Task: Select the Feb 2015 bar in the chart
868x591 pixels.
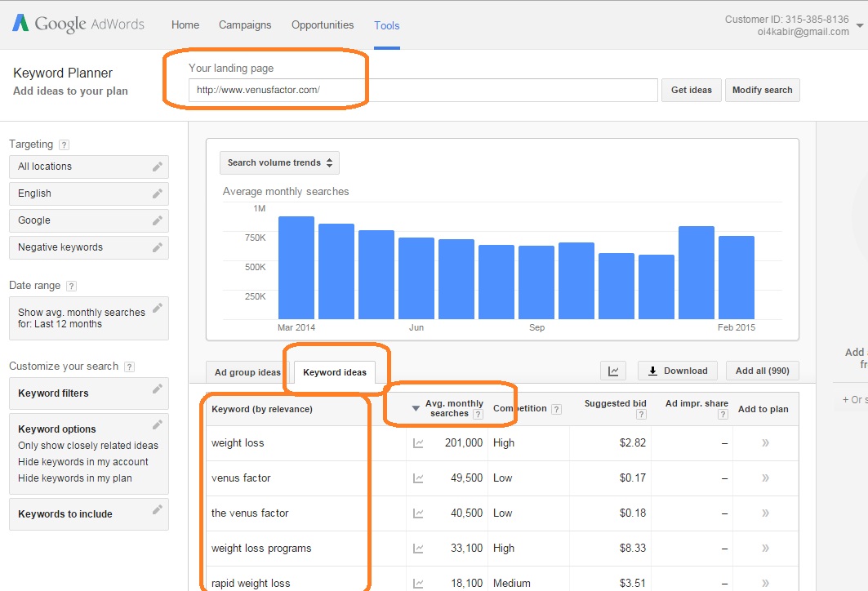Action: click(x=737, y=278)
